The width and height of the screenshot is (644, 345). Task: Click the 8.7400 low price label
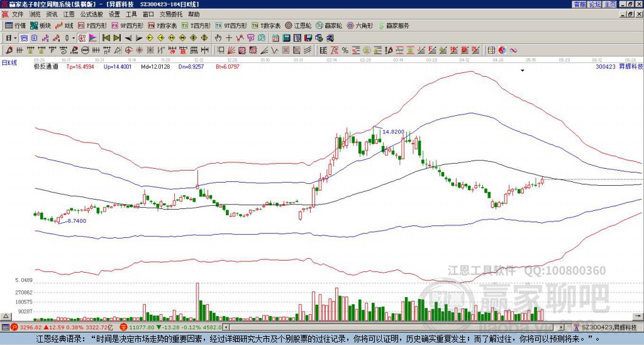(77, 221)
